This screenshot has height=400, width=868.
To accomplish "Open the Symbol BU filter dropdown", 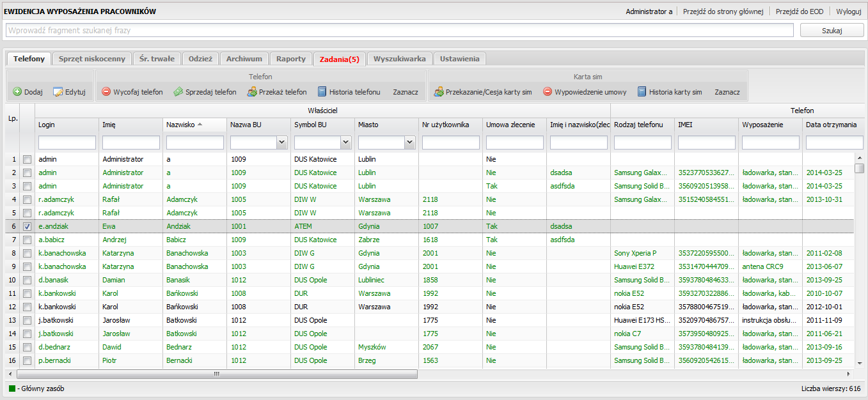I will point(346,142).
